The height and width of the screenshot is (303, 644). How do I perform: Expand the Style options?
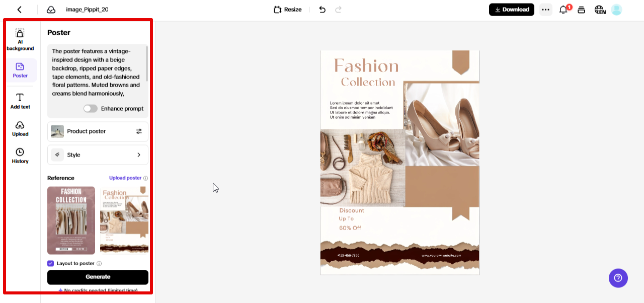tap(138, 155)
